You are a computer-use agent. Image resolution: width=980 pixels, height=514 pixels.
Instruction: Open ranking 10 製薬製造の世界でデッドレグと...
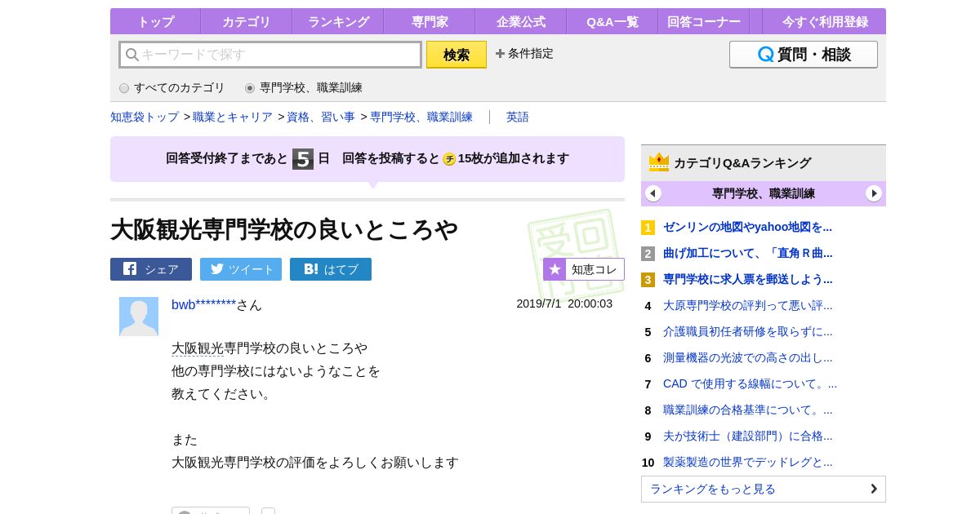(x=747, y=462)
